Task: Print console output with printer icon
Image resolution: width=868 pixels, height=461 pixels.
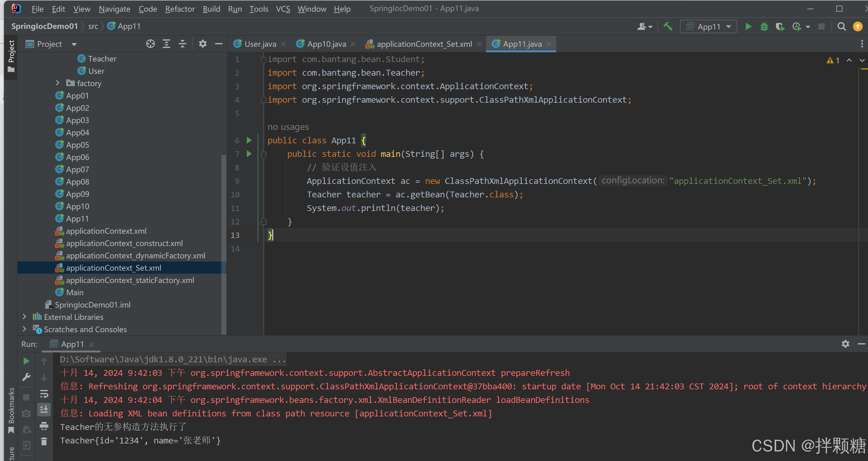Action: tap(44, 426)
